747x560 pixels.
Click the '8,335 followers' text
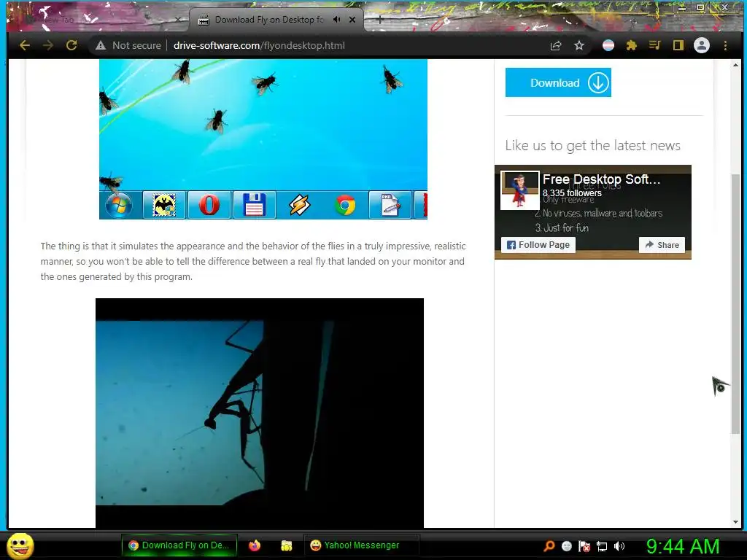[572, 192]
